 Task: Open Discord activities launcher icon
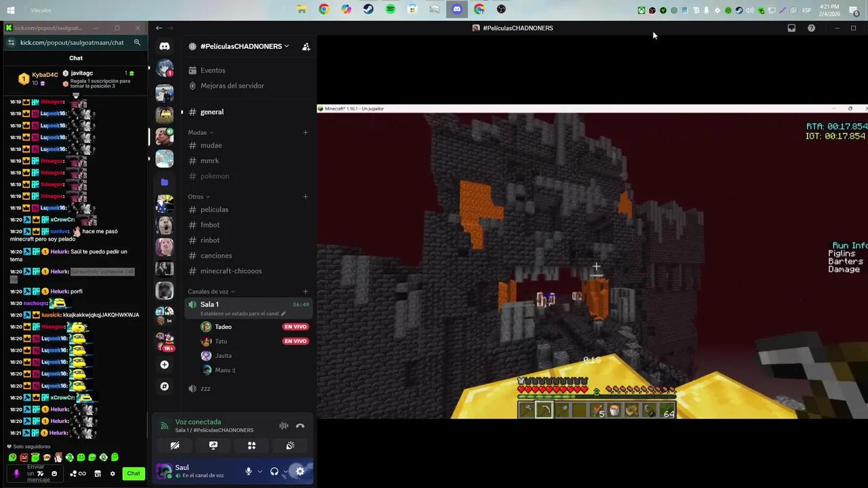click(252, 445)
